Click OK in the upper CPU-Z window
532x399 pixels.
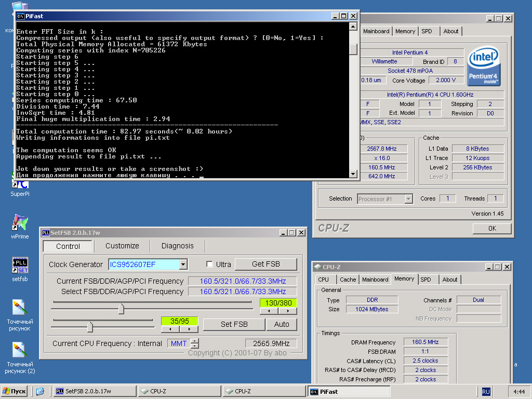492,229
